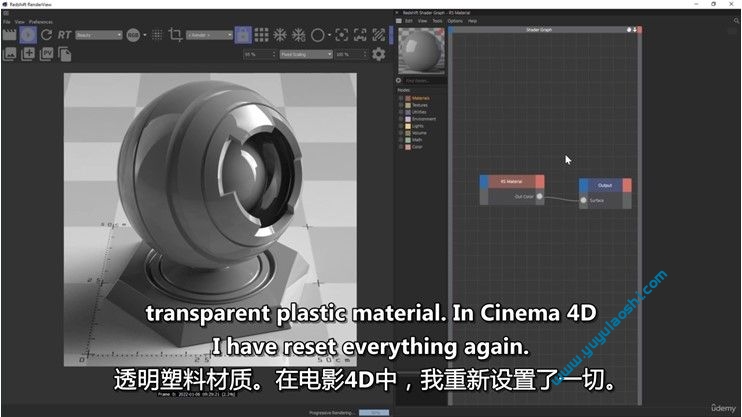The image size is (742, 417).
Task: Open the Shader Graph Edit menu
Action: click(x=408, y=21)
